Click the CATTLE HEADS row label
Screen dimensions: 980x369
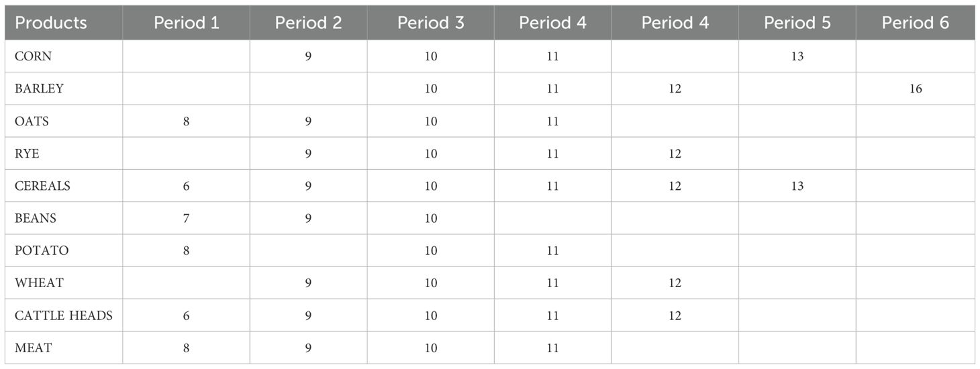coord(64,315)
